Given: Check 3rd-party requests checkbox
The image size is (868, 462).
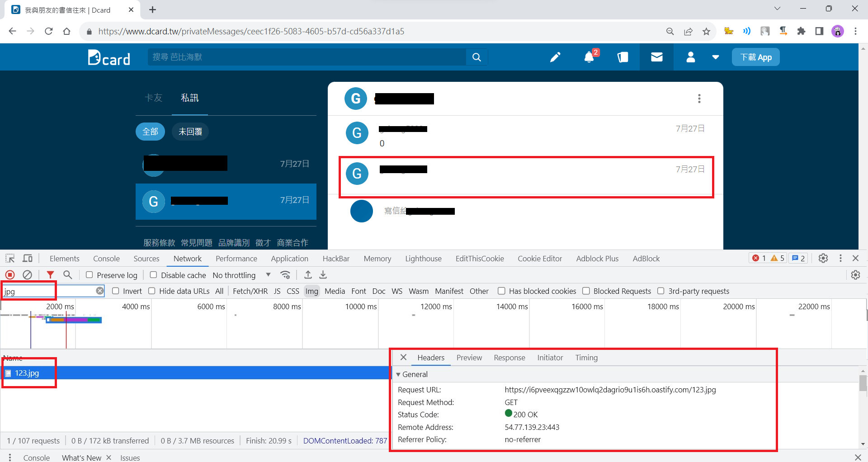Looking at the screenshot, I should 661,291.
